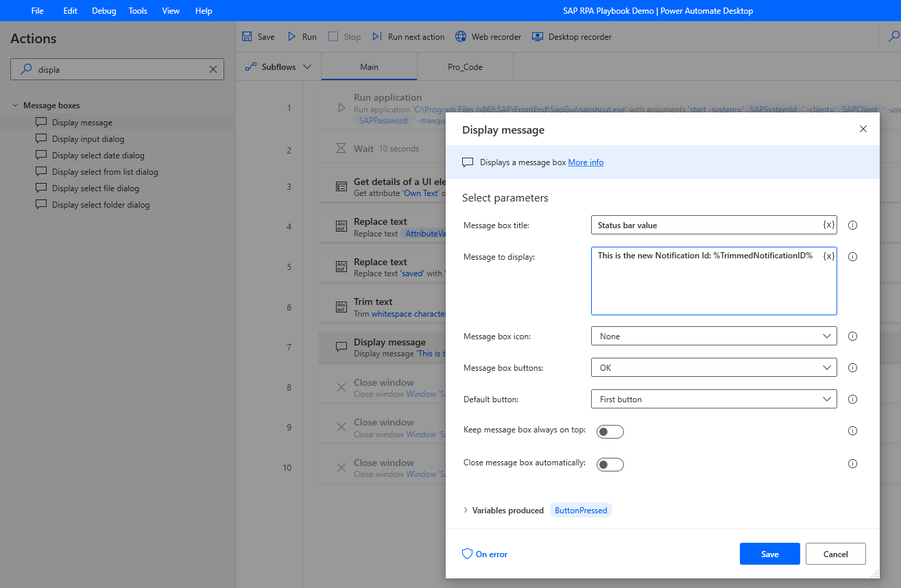Toggle Close message box automatically

click(610, 464)
